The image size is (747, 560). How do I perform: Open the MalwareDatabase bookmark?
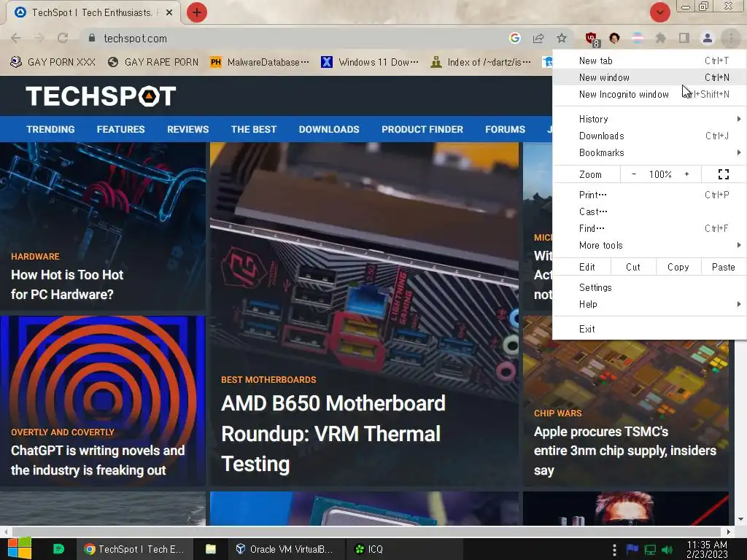click(x=260, y=62)
